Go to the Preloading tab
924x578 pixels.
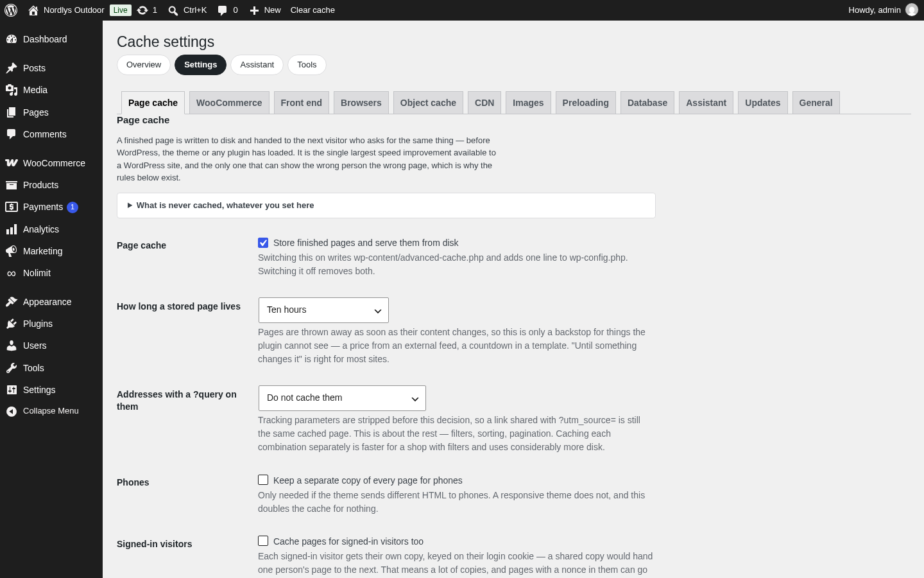pyautogui.click(x=586, y=103)
